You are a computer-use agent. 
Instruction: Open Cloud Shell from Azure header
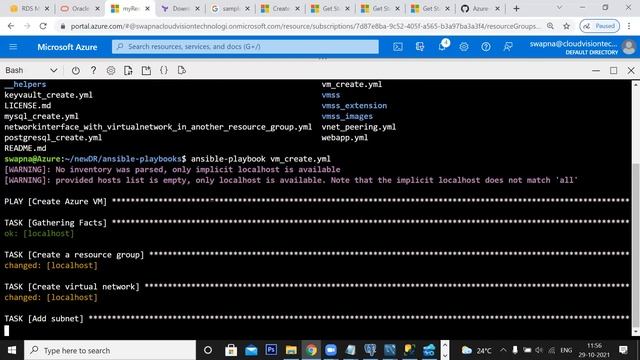(x=398, y=47)
